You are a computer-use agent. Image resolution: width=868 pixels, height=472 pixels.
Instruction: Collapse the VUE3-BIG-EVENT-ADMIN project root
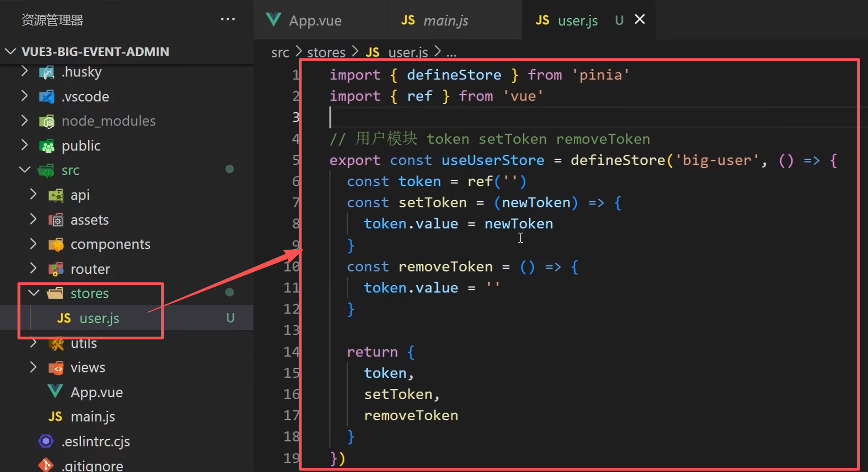(x=11, y=51)
